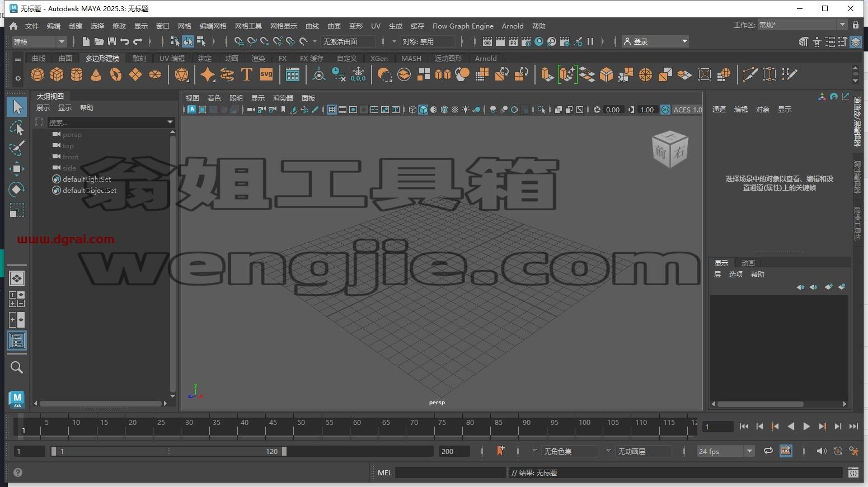
Task: Toggle auto keyframe button
Action: point(838,451)
